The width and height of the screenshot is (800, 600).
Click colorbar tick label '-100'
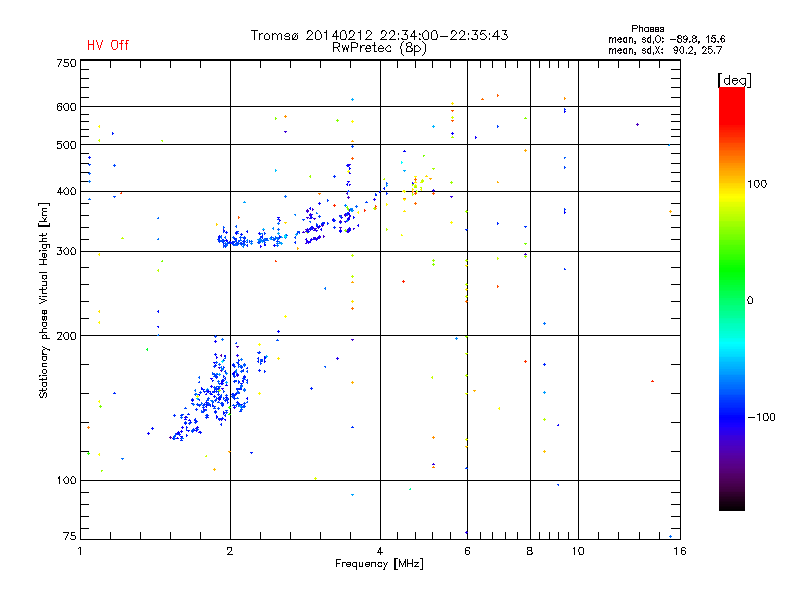[x=761, y=417]
